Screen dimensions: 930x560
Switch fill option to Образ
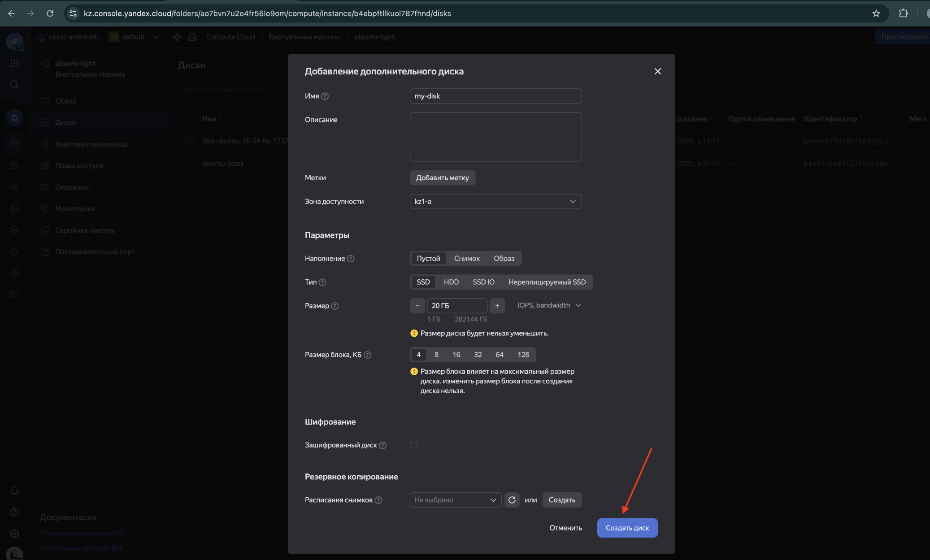coord(504,258)
